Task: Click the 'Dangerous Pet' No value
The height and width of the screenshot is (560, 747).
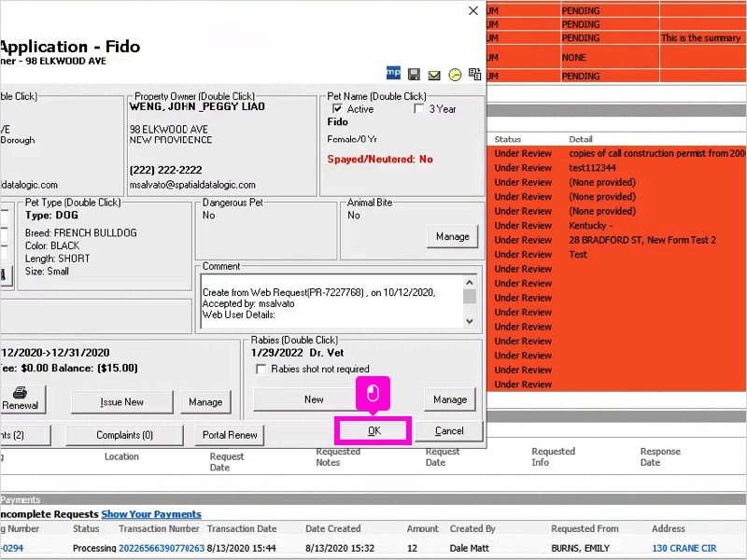Action: click(208, 216)
